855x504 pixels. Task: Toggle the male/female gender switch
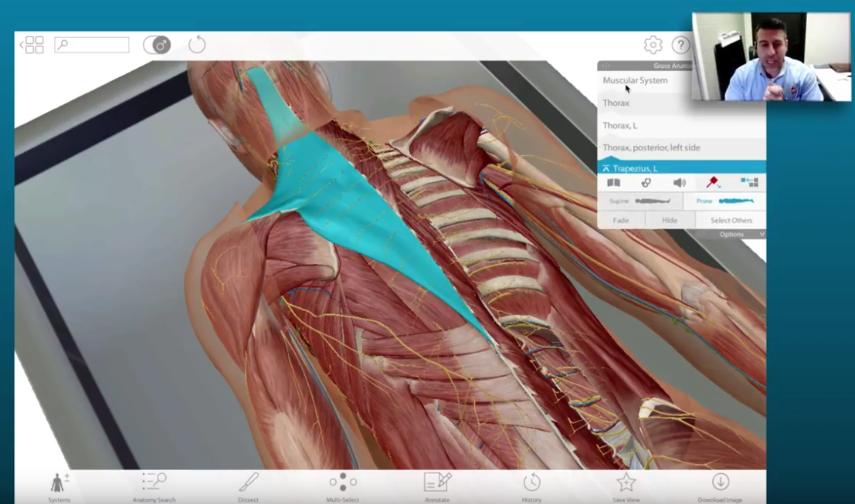(x=157, y=45)
